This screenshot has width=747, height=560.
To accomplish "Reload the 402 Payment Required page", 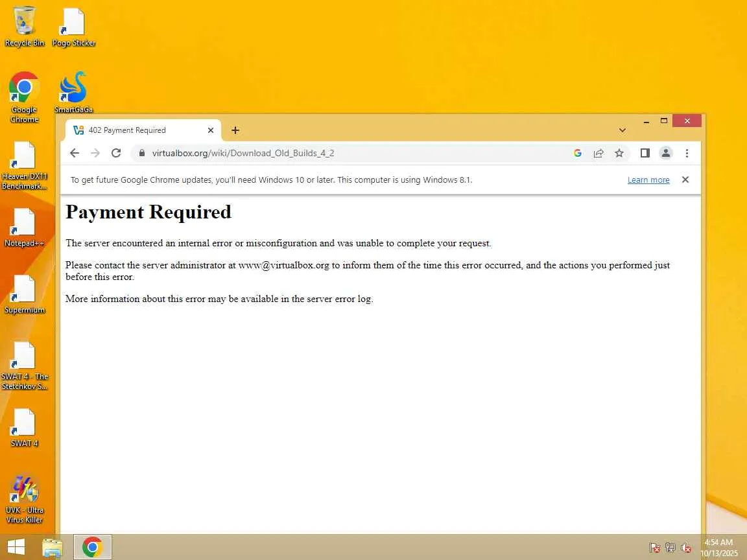I will [x=116, y=153].
